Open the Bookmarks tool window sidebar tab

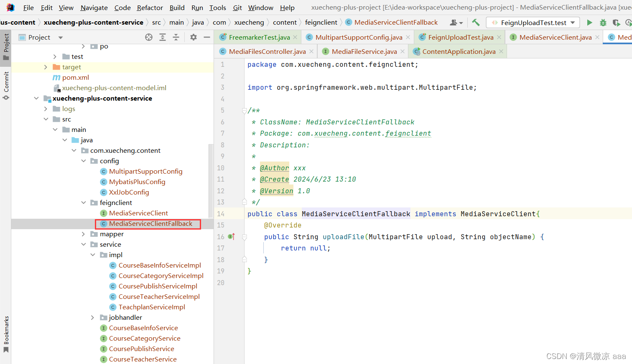point(6,334)
